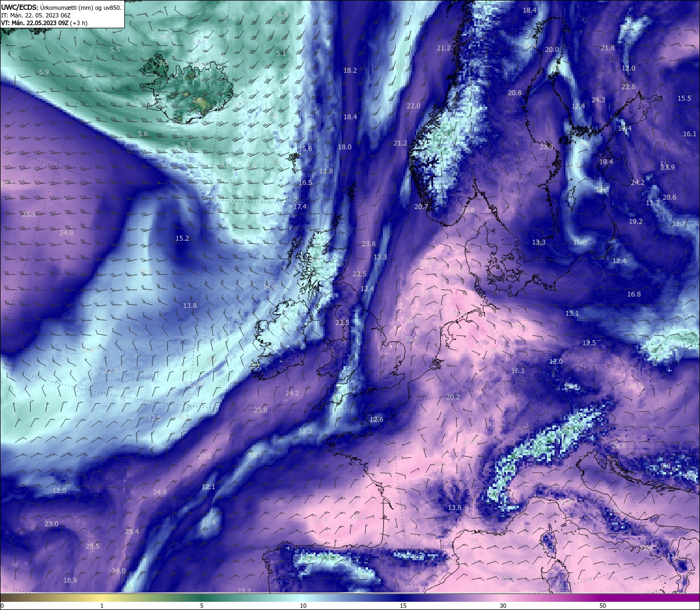Click the 19.2 value label
This screenshot has height=610, width=700.
(x=635, y=221)
